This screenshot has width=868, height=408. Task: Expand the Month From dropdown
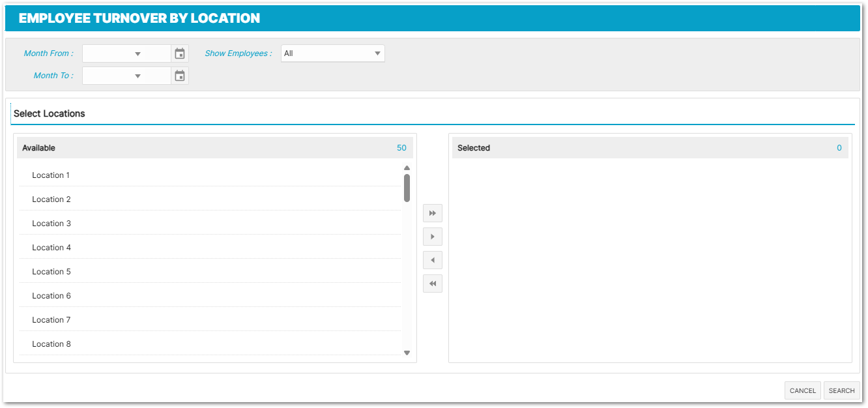137,54
